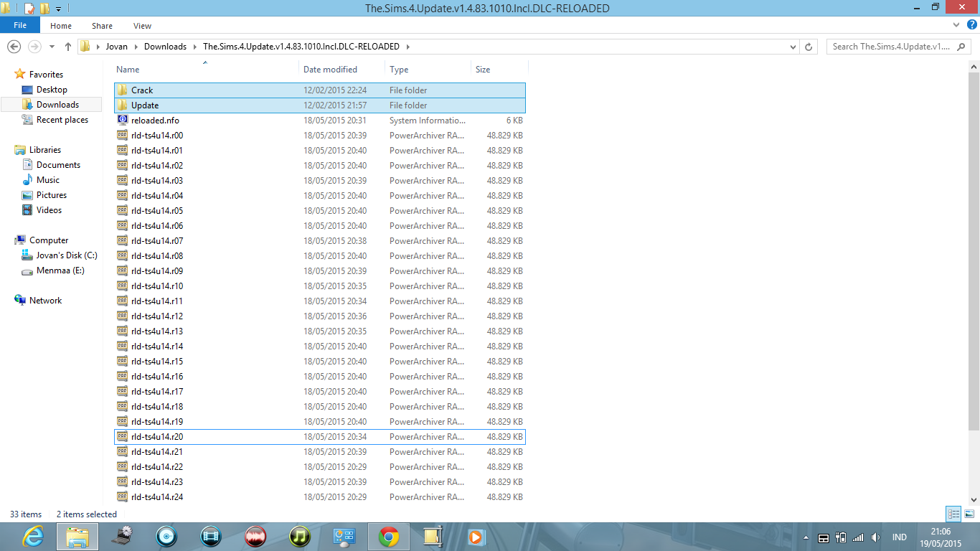
Task: Select Recent places in Favorites
Action: pyautogui.click(x=62, y=120)
